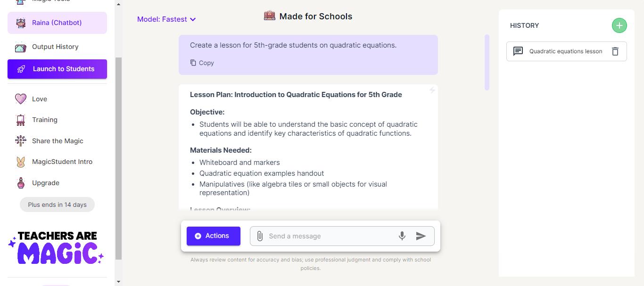Click the MagicStudent Intro bunny icon
This screenshot has width=644, height=286.
coord(20,162)
